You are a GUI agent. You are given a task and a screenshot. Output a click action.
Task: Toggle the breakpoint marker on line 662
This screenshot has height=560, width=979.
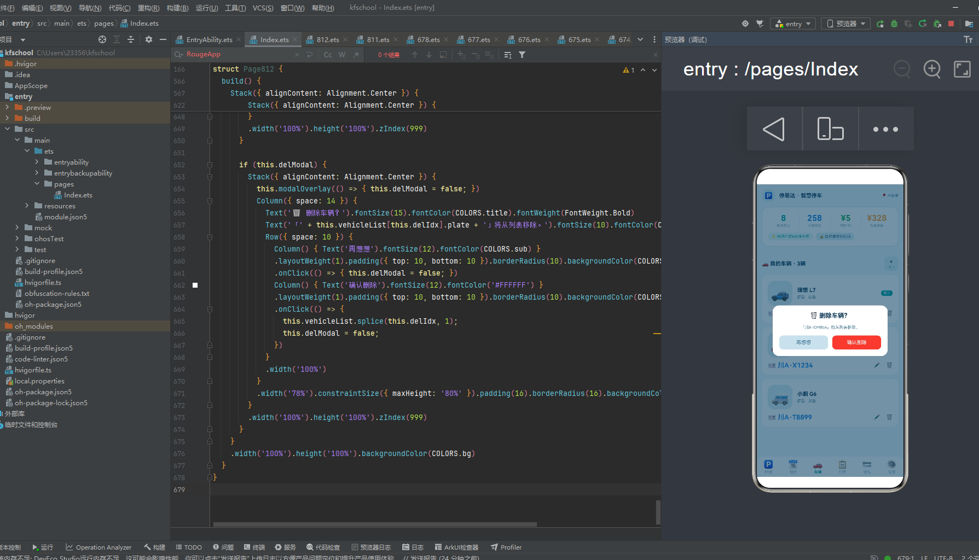click(195, 285)
